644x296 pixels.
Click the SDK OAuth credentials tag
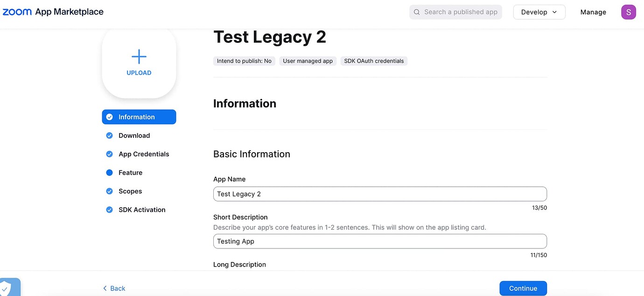(x=374, y=61)
